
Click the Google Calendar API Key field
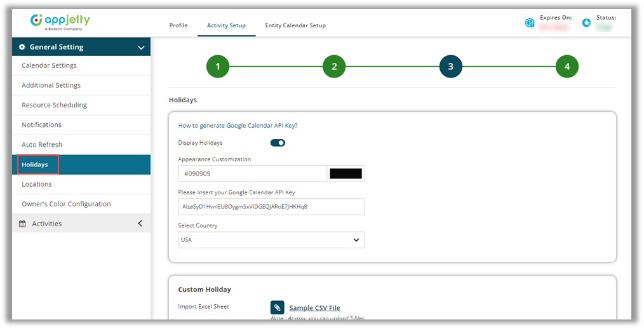click(x=271, y=207)
